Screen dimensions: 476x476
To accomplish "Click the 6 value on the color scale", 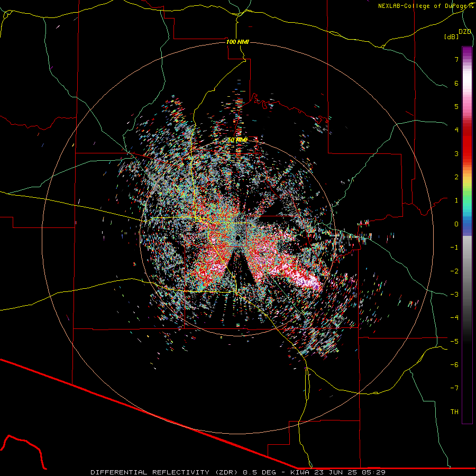I will tap(456, 83).
